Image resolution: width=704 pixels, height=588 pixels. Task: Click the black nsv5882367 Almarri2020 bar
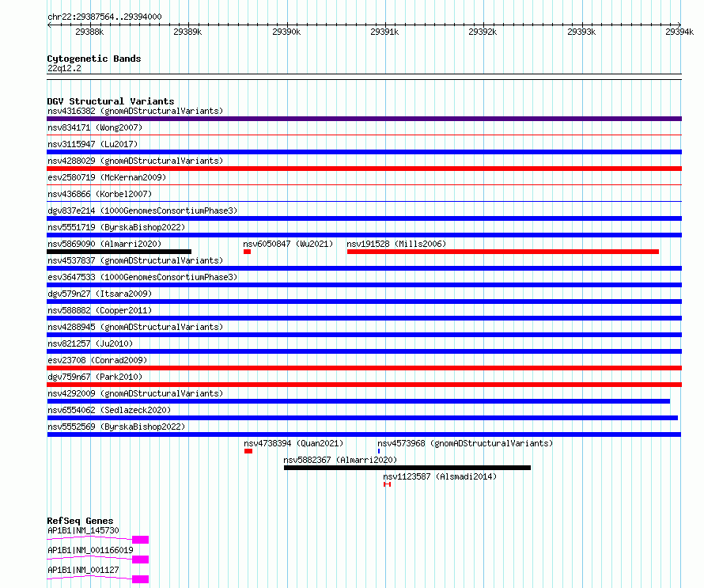pos(407,468)
